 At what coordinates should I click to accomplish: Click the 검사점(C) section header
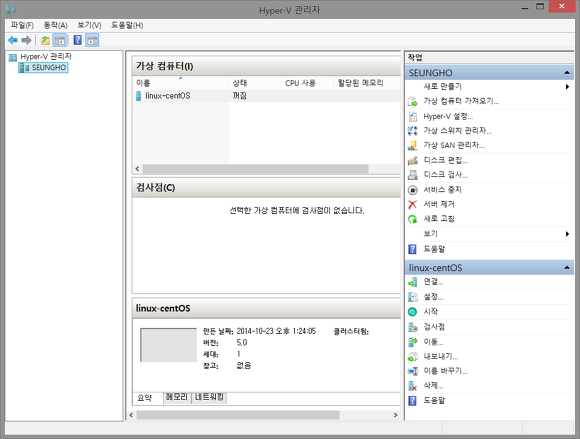pos(266,188)
